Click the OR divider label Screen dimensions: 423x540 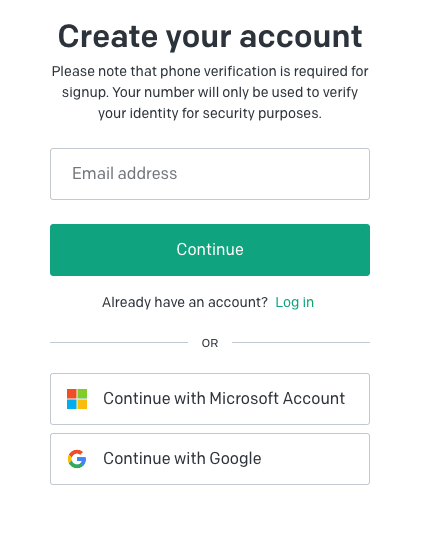(x=210, y=343)
